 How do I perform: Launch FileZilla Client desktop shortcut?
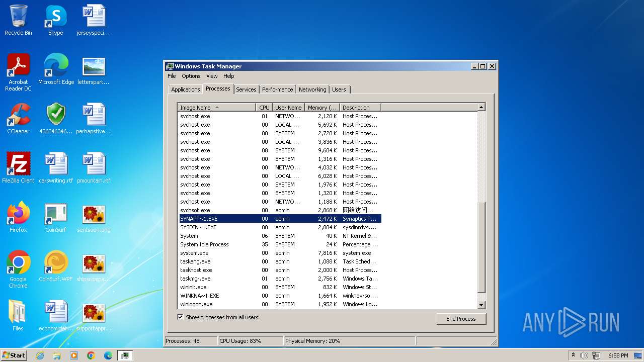click(x=18, y=168)
